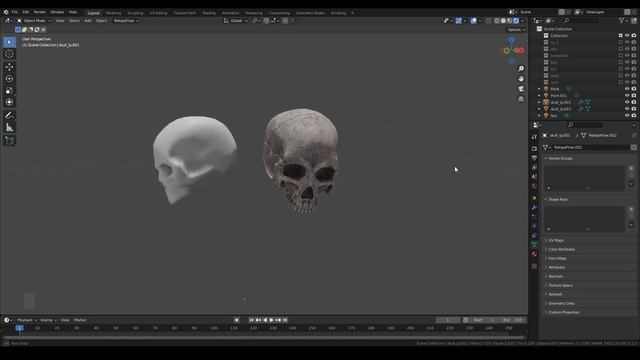Choose the Move tool
This screenshot has height=360, width=640.
(9, 67)
